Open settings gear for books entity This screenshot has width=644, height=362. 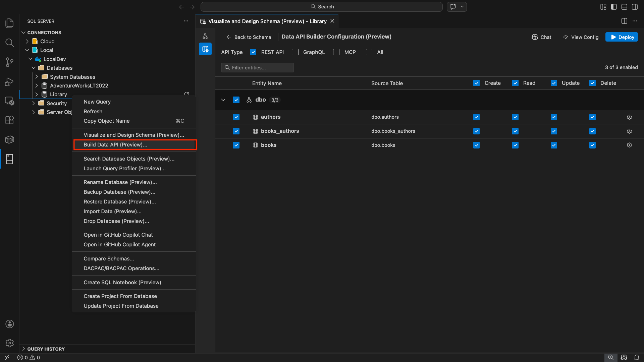[629, 145]
